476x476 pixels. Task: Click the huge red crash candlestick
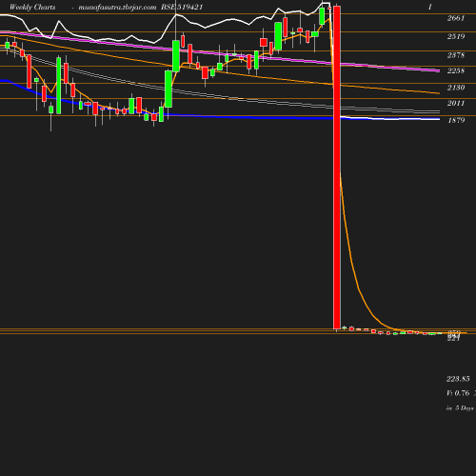click(x=337, y=168)
